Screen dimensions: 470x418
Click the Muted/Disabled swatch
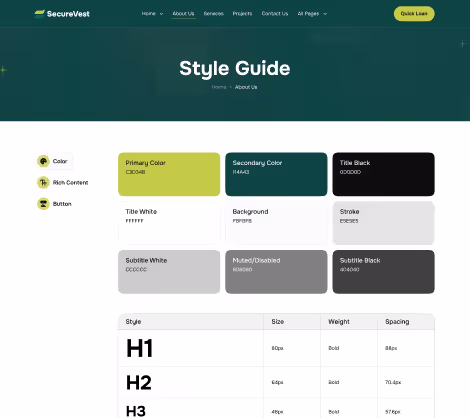pos(276,272)
